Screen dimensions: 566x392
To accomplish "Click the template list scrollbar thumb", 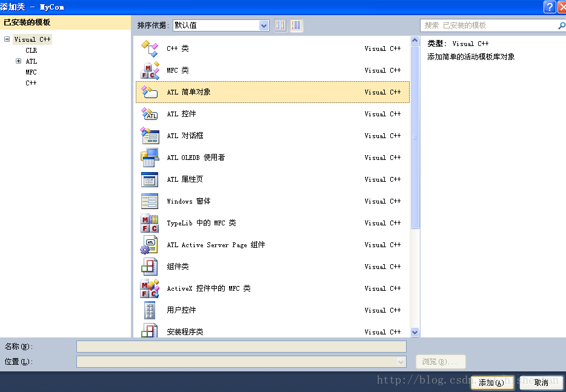I will [415, 137].
